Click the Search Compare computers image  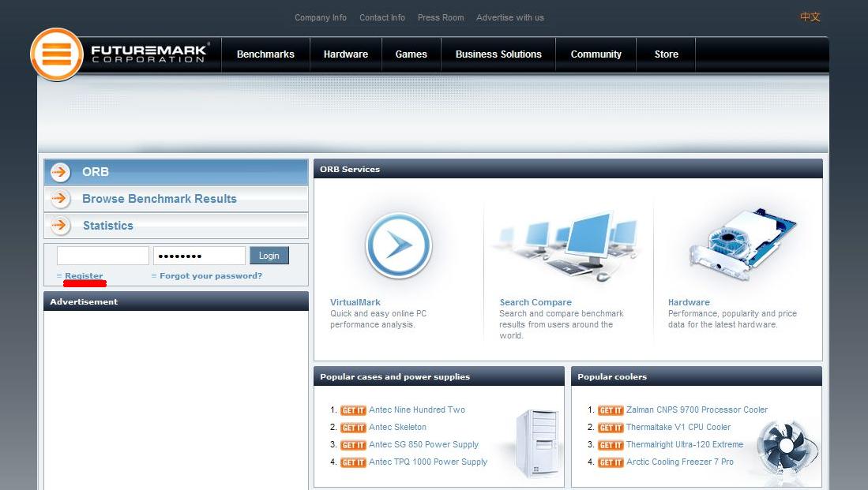click(x=569, y=245)
